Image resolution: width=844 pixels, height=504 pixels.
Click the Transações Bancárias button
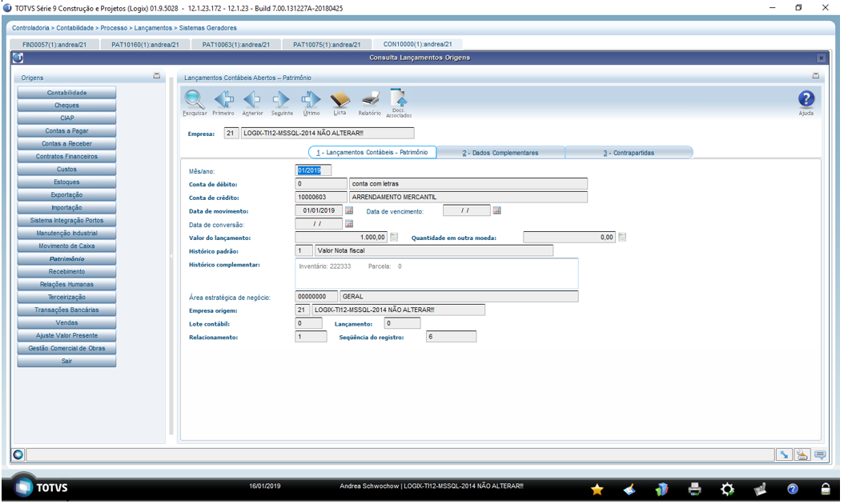pos(66,310)
